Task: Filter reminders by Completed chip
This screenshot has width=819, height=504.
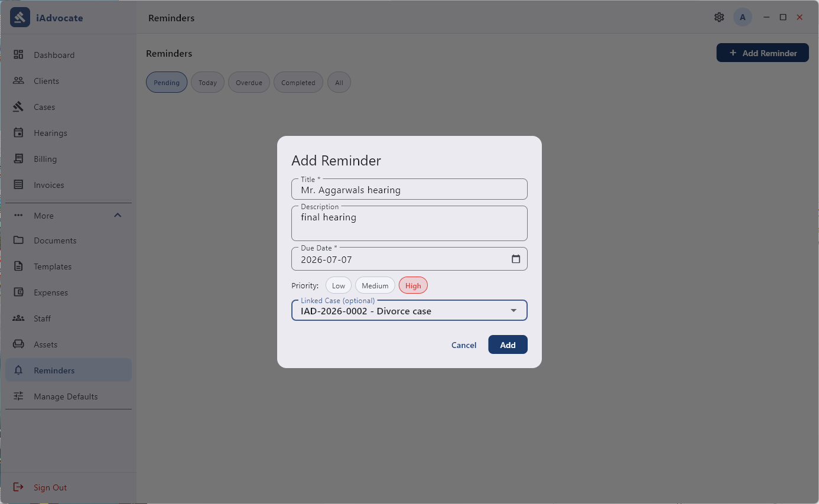Action: pos(298,82)
